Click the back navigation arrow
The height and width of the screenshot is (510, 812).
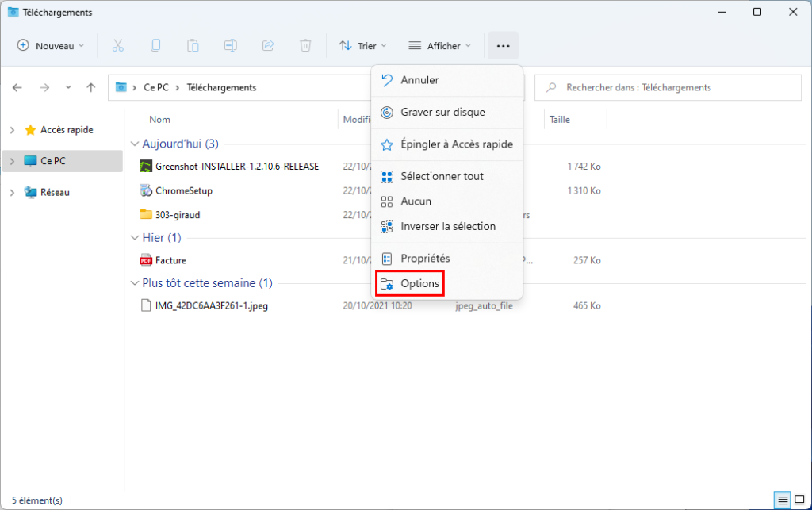17,87
